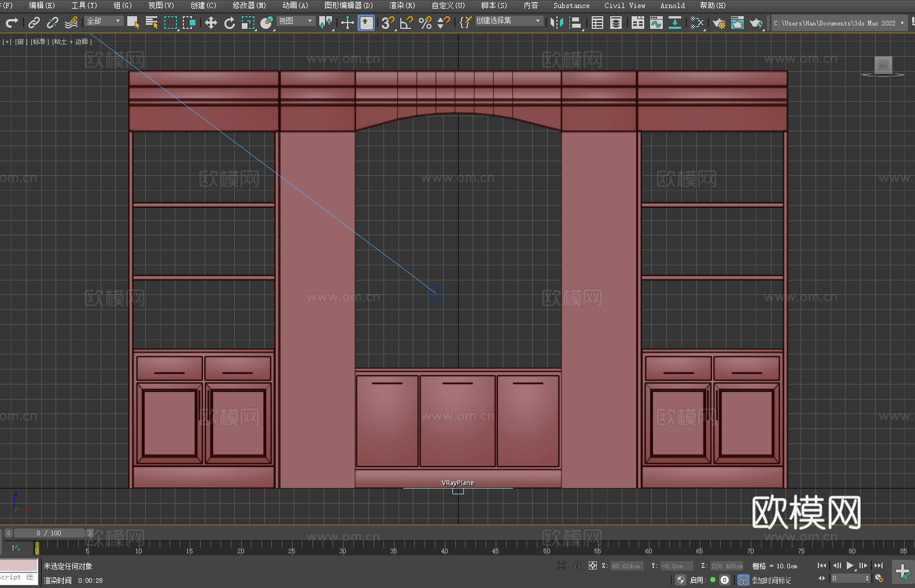Click the Mirror tool icon
The height and width of the screenshot is (588, 915).
[x=557, y=23]
